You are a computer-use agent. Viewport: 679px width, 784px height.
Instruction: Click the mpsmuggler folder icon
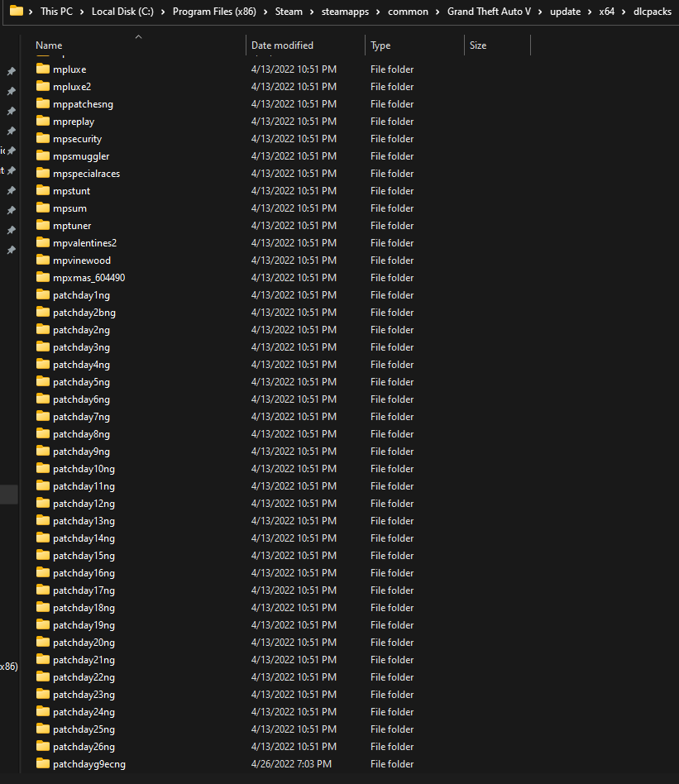[43, 156]
